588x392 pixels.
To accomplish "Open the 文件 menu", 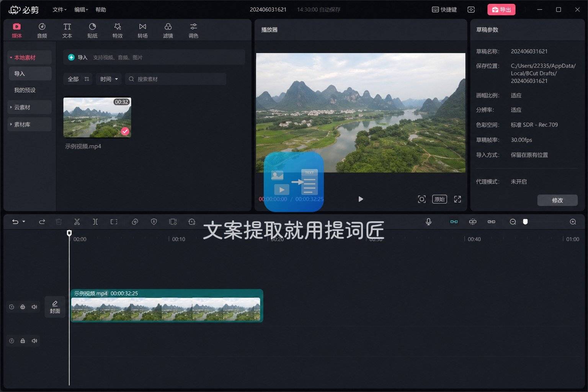I will (x=59, y=10).
